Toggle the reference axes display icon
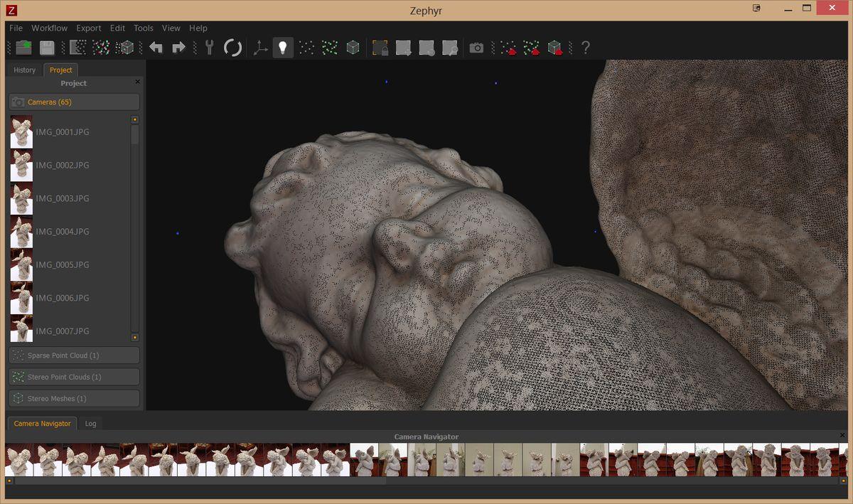 pyautogui.click(x=261, y=48)
